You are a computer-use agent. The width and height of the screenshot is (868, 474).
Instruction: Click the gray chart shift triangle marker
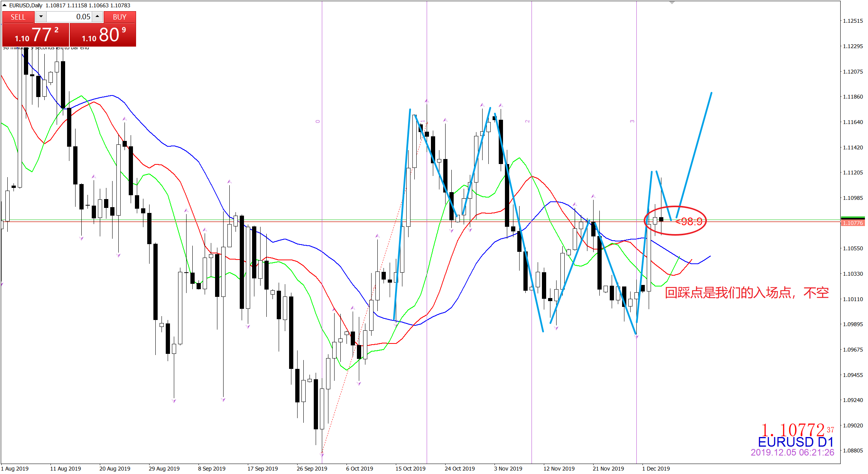pyautogui.click(x=672, y=3)
